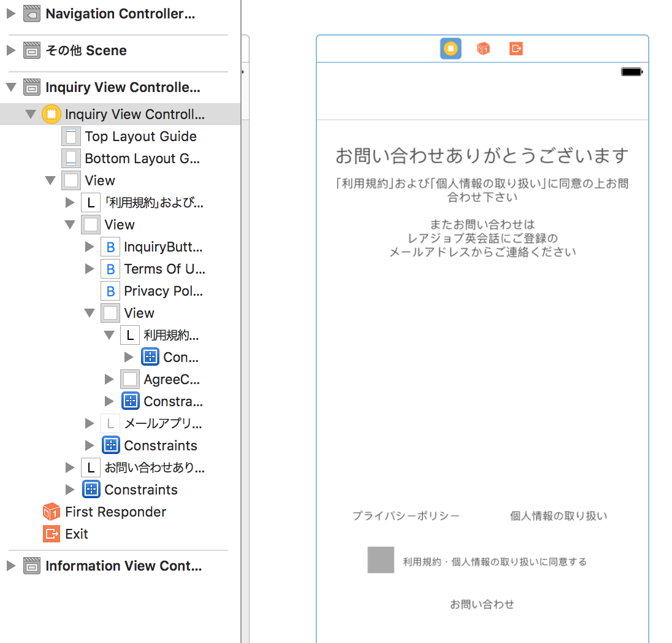Expand the Terms Of Use button node

[x=89, y=269]
